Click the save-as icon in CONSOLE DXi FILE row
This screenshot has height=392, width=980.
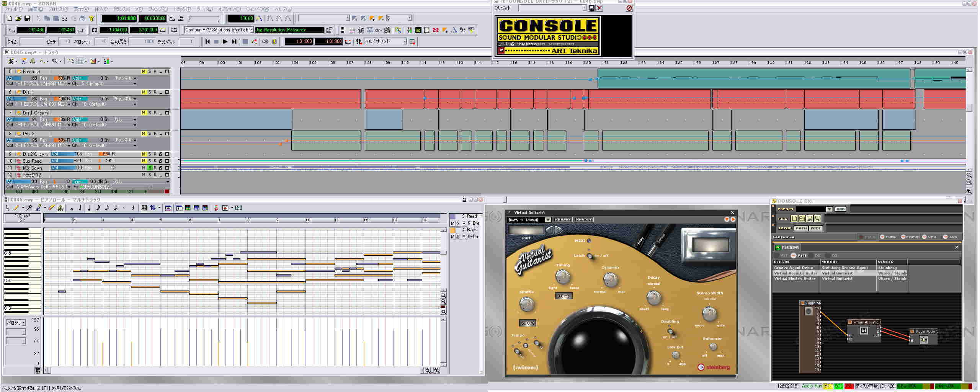[817, 219]
